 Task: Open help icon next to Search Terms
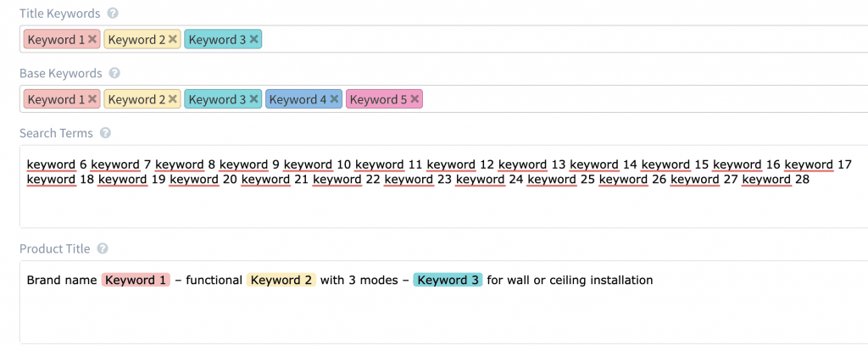click(x=105, y=133)
